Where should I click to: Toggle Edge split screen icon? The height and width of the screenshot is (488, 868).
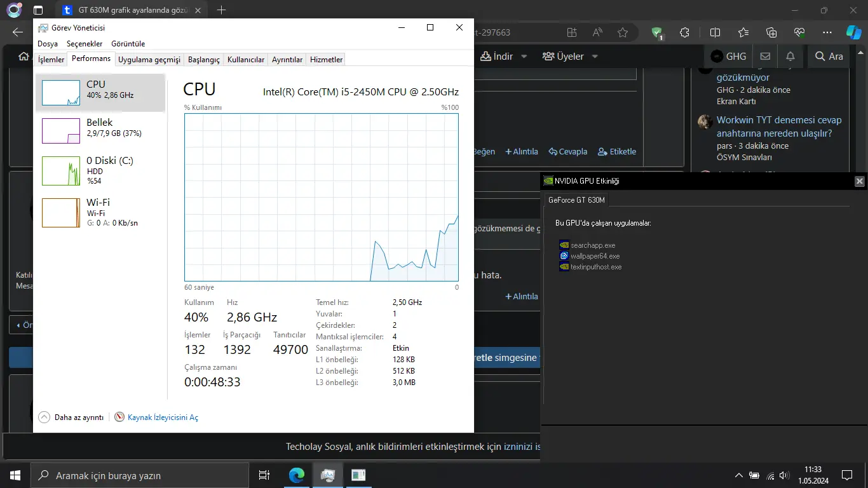tap(715, 32)
